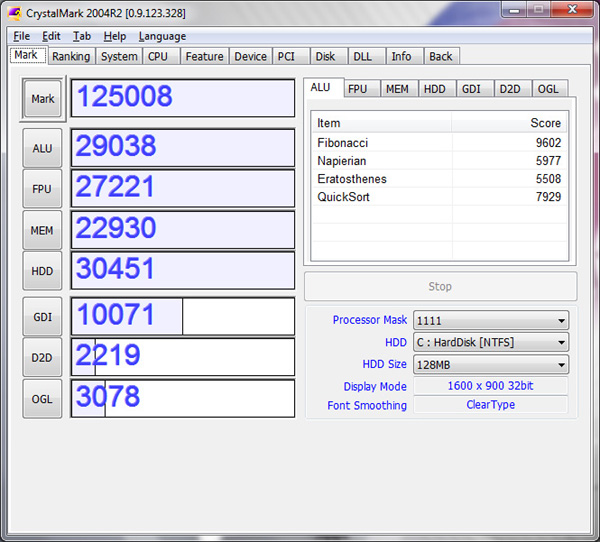Click the MEM score 22930

pos(183,230)
